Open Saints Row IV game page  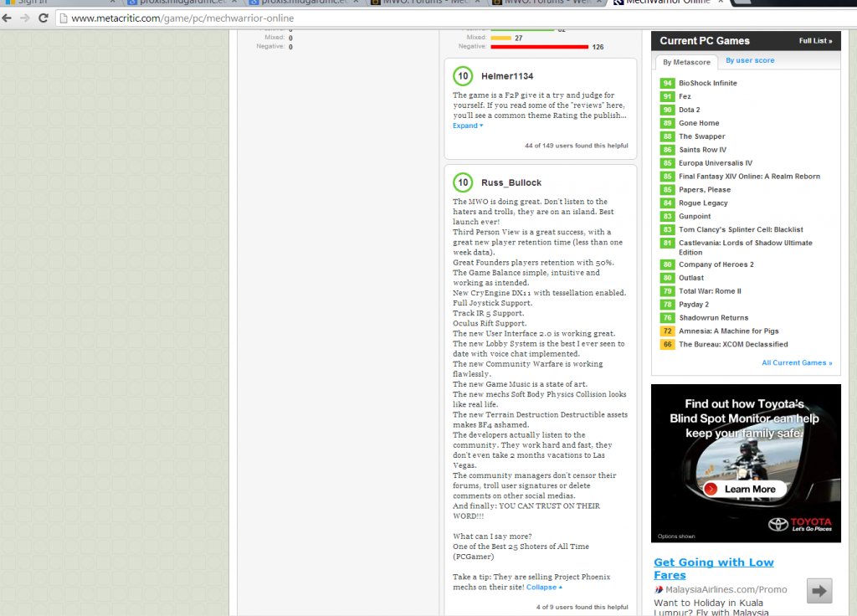[x=702, y=150]
